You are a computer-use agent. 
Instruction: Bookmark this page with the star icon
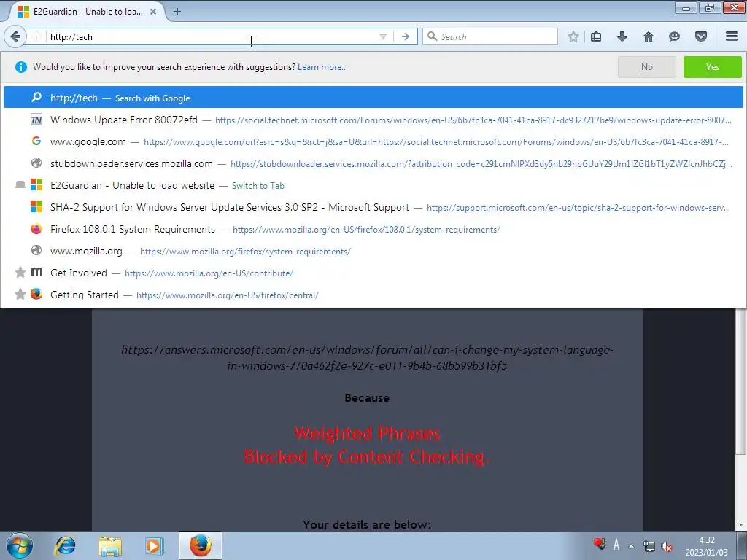tap(573, 36)
